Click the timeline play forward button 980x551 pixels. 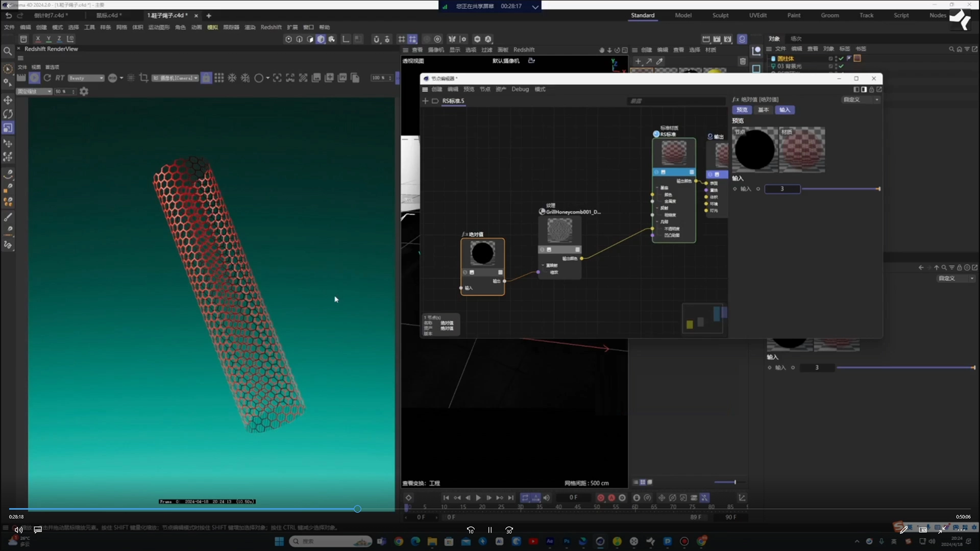point(478,497)
